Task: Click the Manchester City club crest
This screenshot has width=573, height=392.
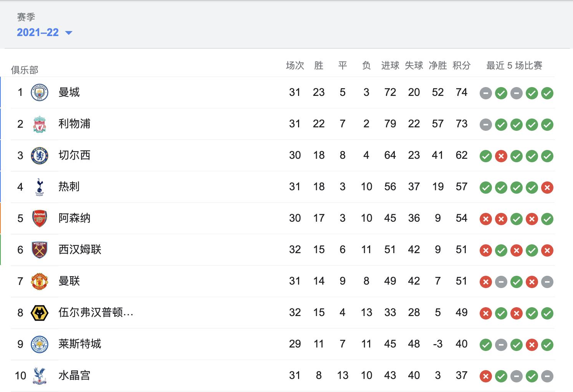Action: click(x=40, y=92)
